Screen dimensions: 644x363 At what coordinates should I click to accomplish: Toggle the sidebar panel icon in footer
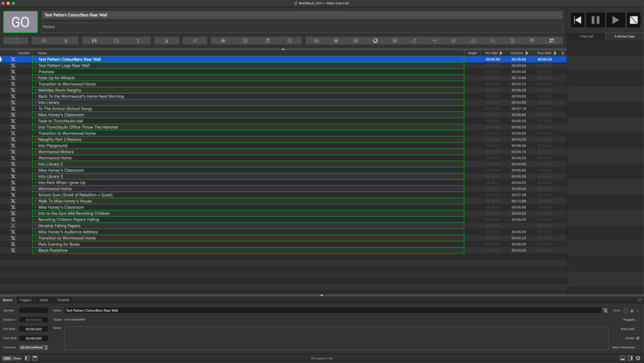point(630,358)
